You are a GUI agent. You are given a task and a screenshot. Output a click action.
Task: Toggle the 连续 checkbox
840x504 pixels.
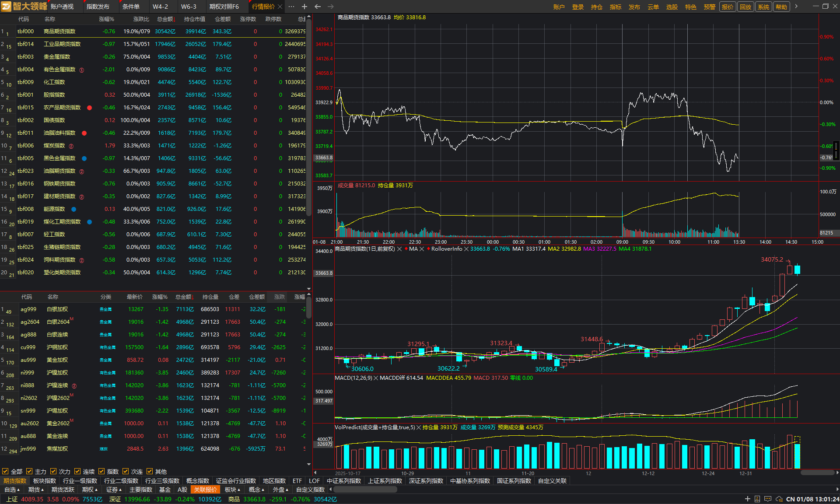(77, 471)
